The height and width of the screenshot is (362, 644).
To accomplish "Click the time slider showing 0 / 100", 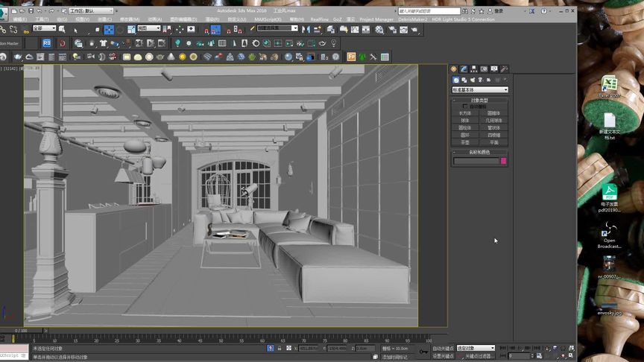I will pyautogui.click(x=22, y=331).
